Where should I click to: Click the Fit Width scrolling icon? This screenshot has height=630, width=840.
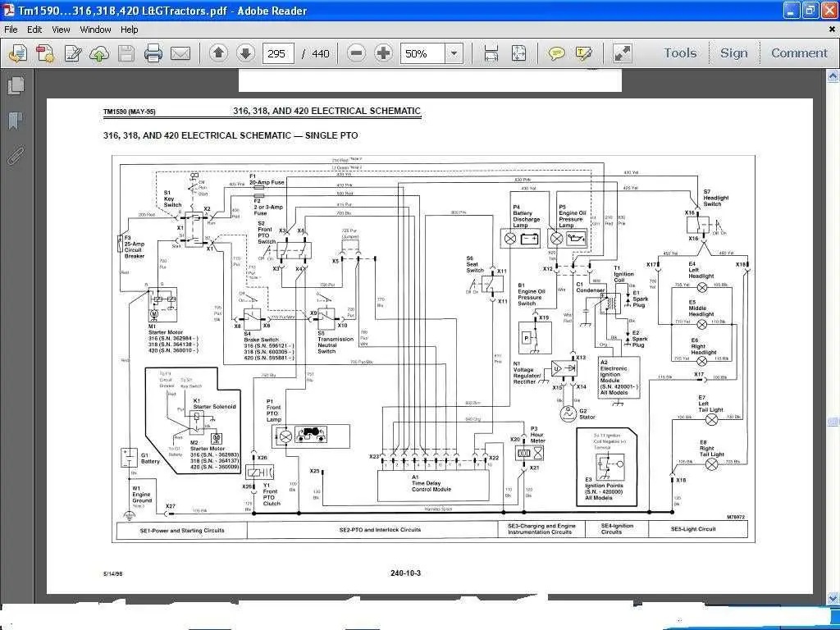(x=491, y=53)
